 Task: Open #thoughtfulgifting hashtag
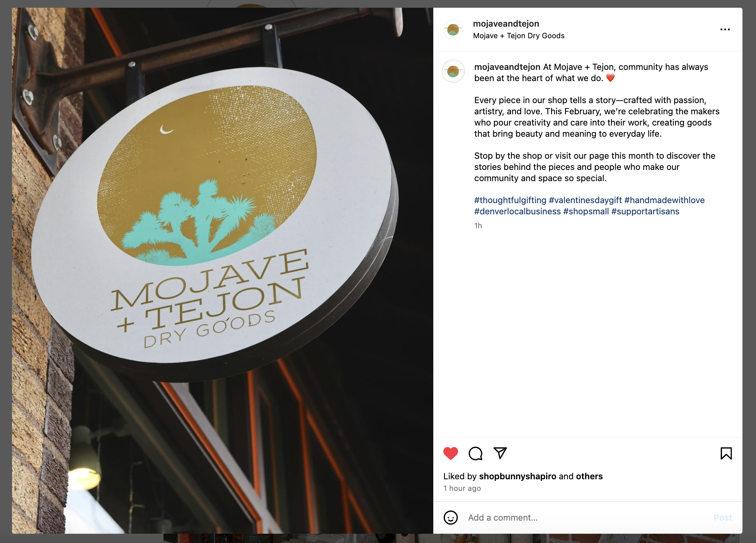510,200
